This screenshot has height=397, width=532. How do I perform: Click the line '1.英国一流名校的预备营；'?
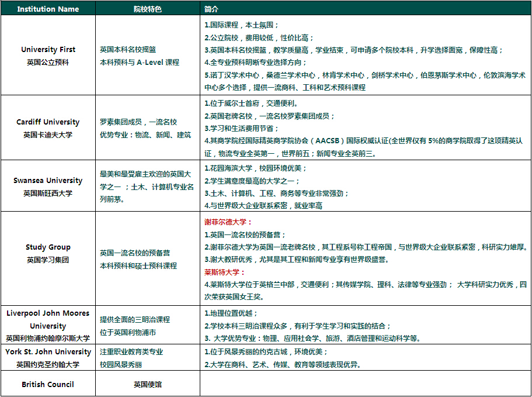point(245,235)
